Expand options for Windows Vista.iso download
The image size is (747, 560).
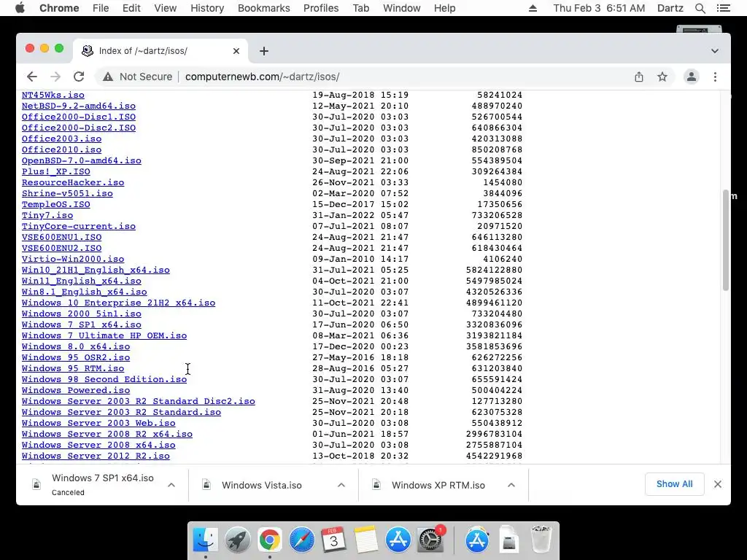[341, 485]
